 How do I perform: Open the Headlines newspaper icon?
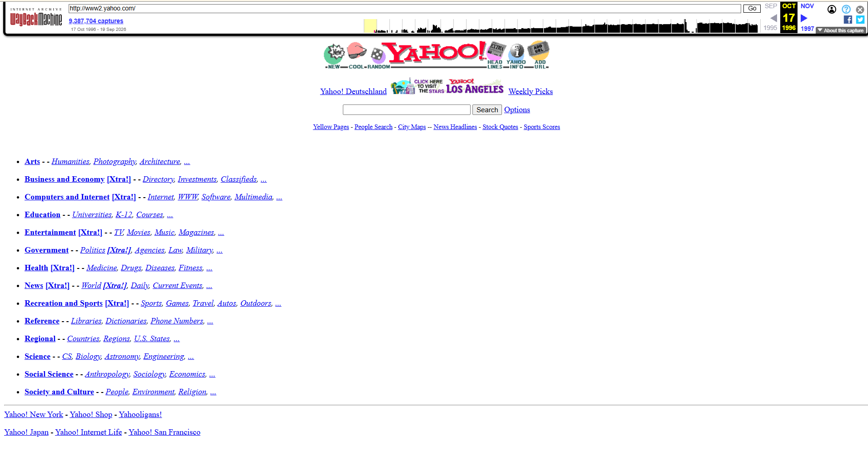point(495,55)
